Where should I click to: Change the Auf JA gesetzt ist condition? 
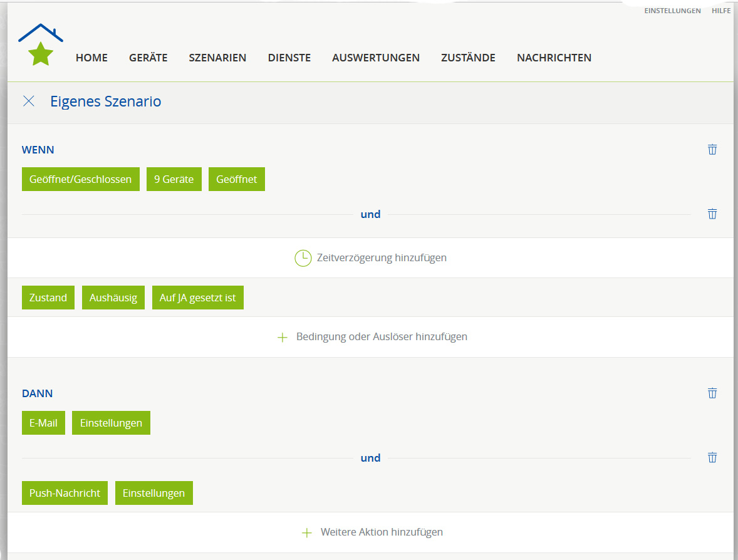197,298
